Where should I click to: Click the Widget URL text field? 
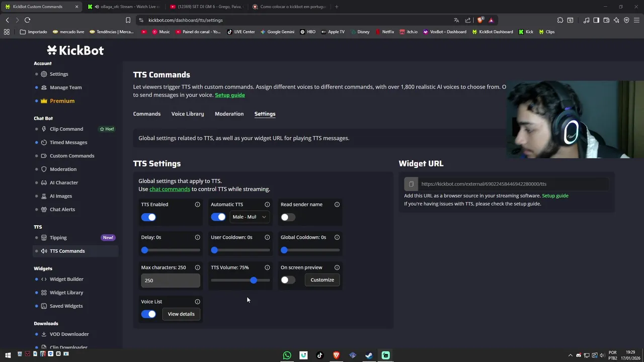(x=513, y=184)
